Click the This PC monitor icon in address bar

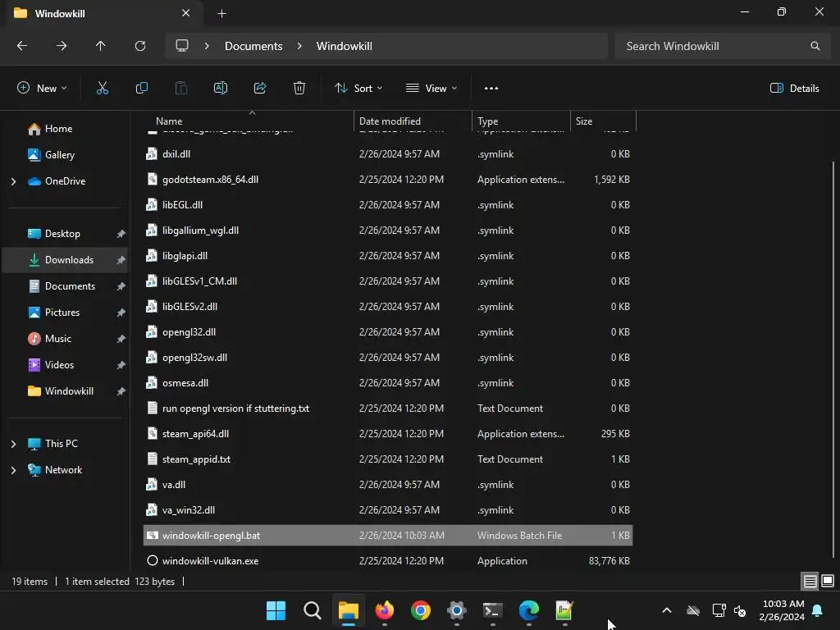coord(182,46)
